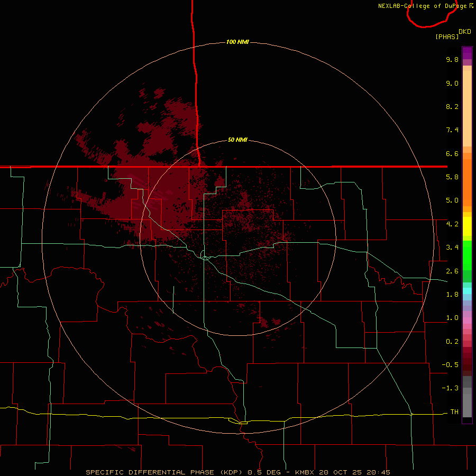This screenshot has height=476, width=476.
Task: Click the light tan color bar segment
Action: (x=467, y=108)
